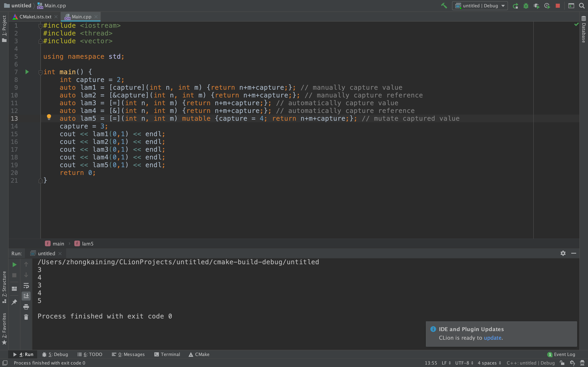Viewport: 588px width, 367px height.
Task: Click the Build hammer icon
Action: pyautogui.click(x=444, y=6)
